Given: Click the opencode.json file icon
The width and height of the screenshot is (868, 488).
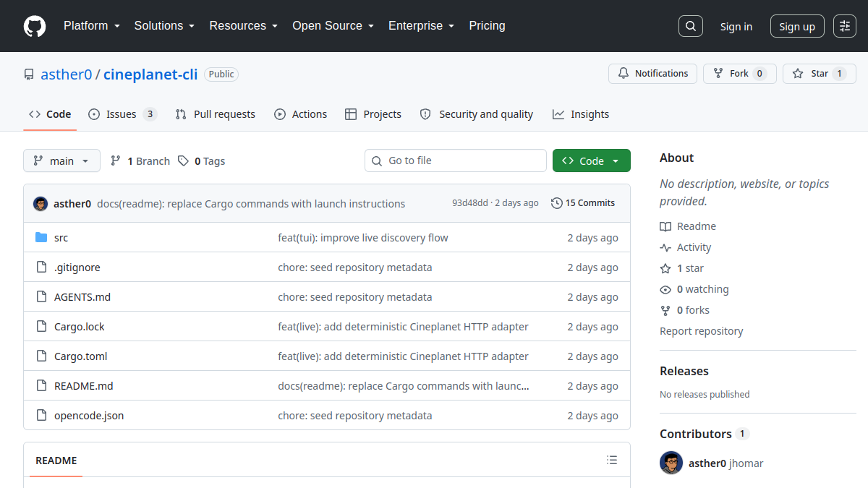Looking at the screenshot, I should (41, 416).
